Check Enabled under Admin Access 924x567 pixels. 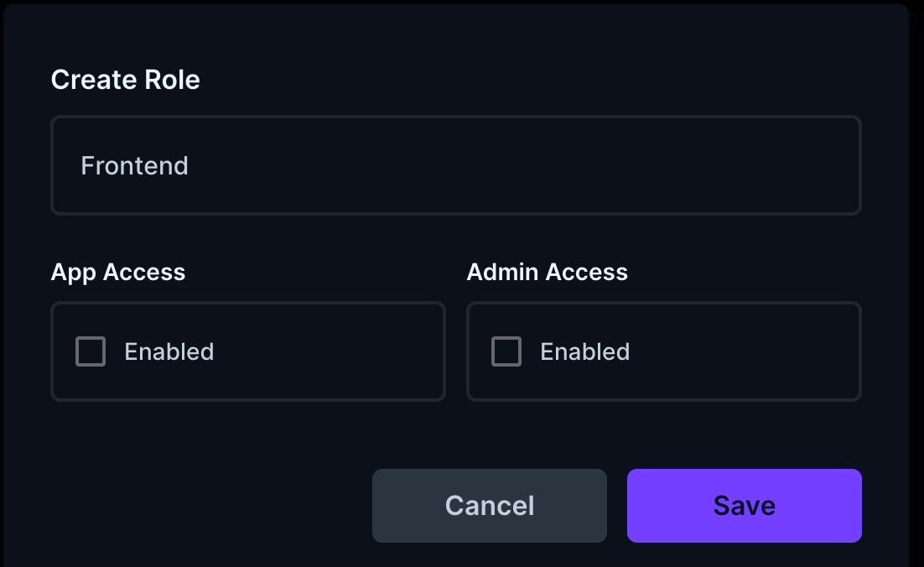506,351
